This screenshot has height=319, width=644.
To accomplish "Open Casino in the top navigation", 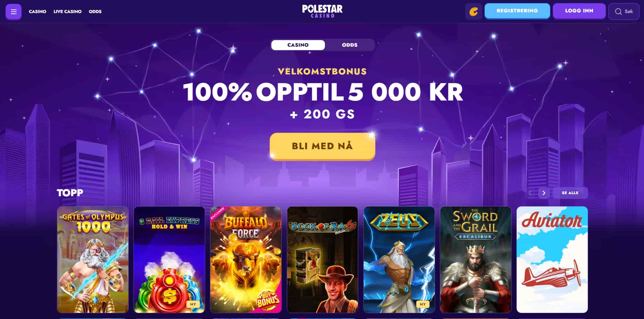I will [37, 12].
